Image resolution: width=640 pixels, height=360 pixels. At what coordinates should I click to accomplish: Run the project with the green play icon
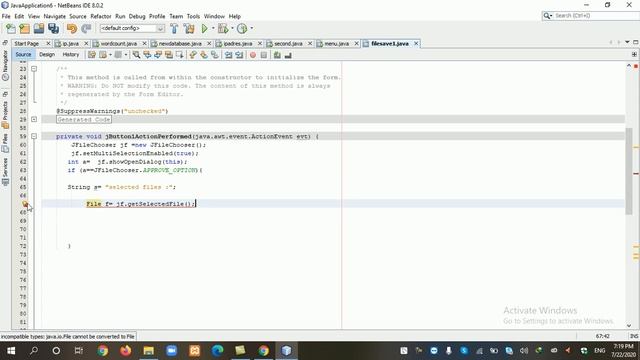point(204,29)
